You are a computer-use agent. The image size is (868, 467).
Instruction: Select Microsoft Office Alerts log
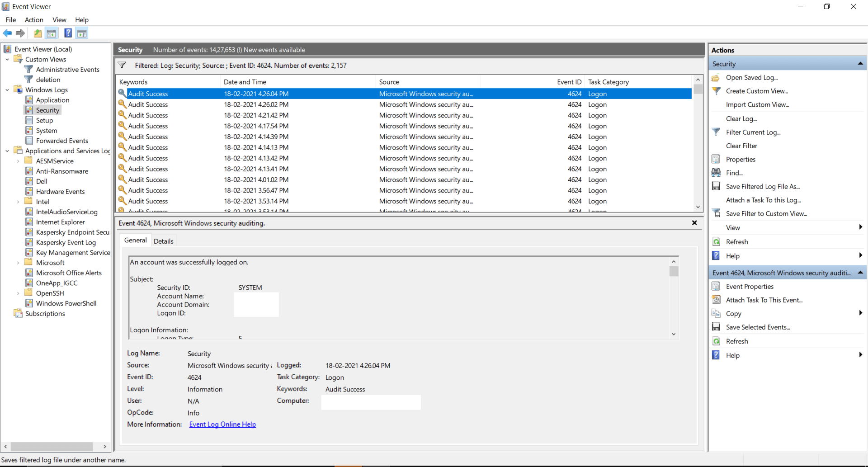coord(69,273)
